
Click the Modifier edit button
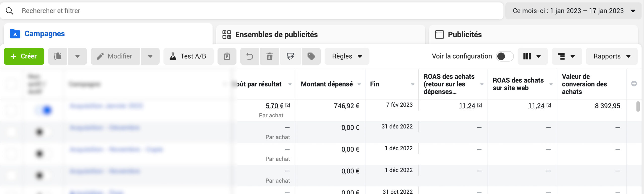coord(115,56)
